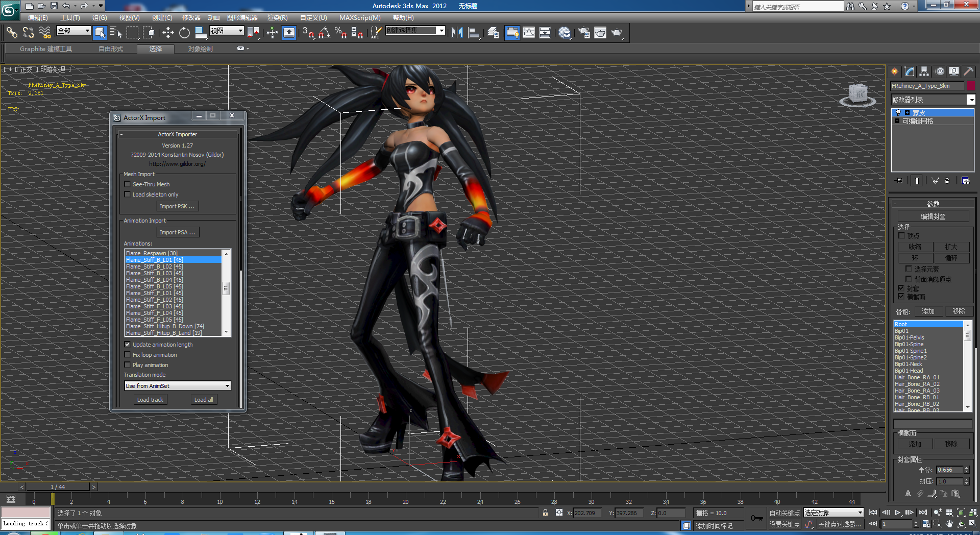This screenshot has width=980, height=535.
Task: Toggle 蒙皮 modifier lightbulb visibility
Action: point(898,113)
